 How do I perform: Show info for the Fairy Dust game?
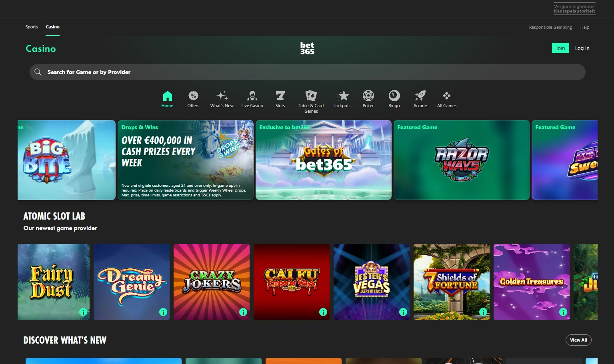point(83,312)
